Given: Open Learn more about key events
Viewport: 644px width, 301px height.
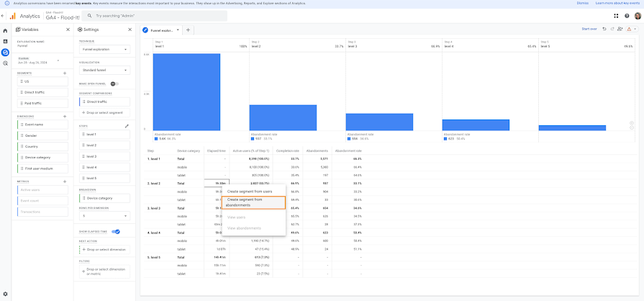Looking at the screenshot, I should pos(616,3).
